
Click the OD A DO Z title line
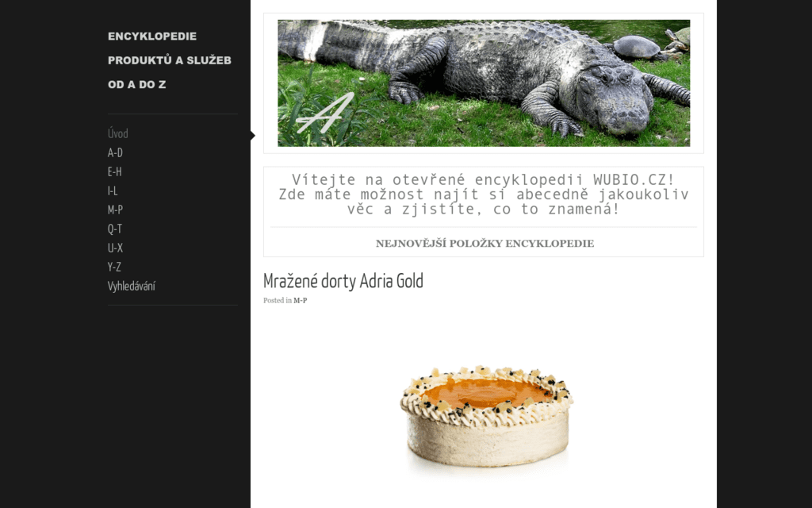(136, 84)
